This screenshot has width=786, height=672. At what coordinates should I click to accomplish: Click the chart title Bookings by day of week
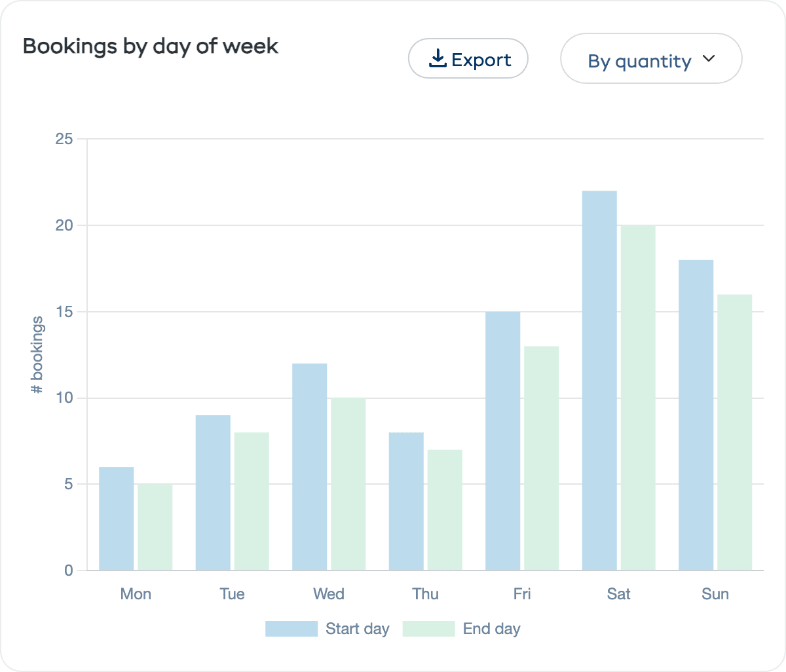(151, 46)
